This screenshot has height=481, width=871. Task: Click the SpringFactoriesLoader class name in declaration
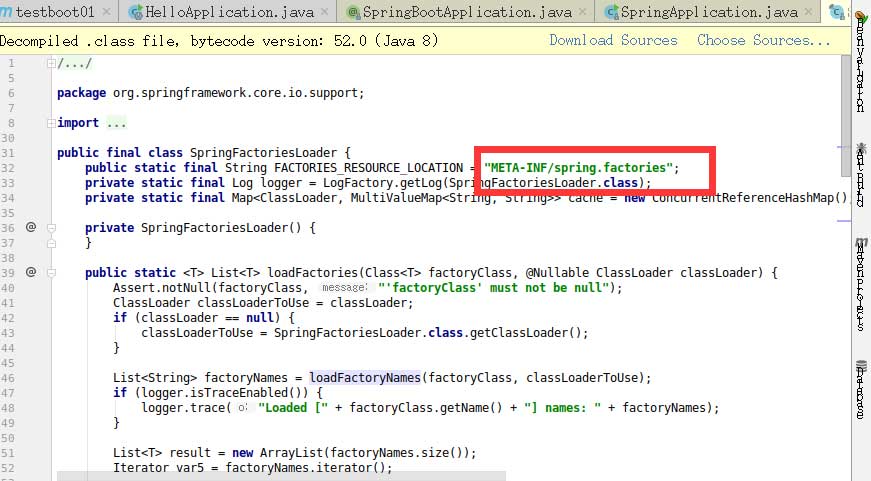coord(263,153)
